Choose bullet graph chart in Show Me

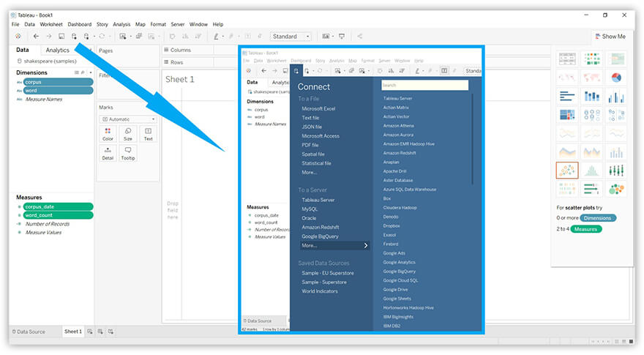[x=591, y=189]
